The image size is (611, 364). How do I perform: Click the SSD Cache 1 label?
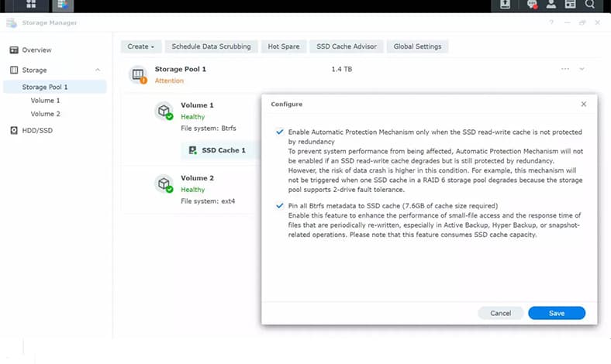[x=223, y=150]
